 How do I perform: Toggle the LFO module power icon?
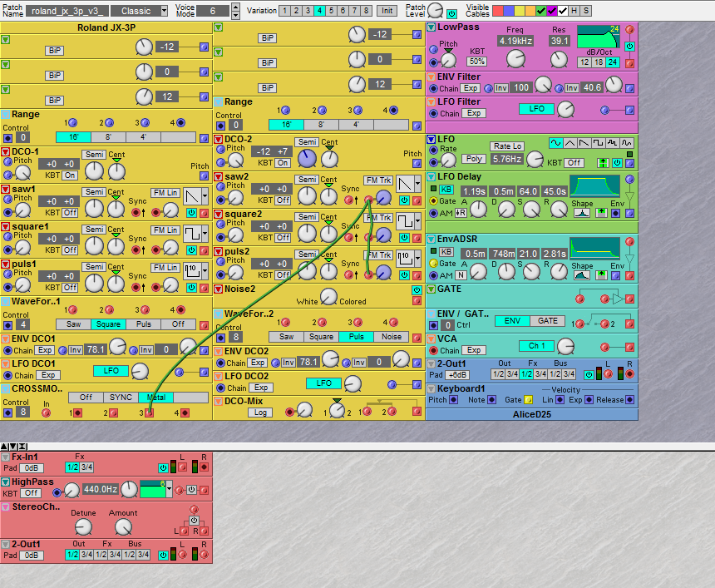point(617,163)
